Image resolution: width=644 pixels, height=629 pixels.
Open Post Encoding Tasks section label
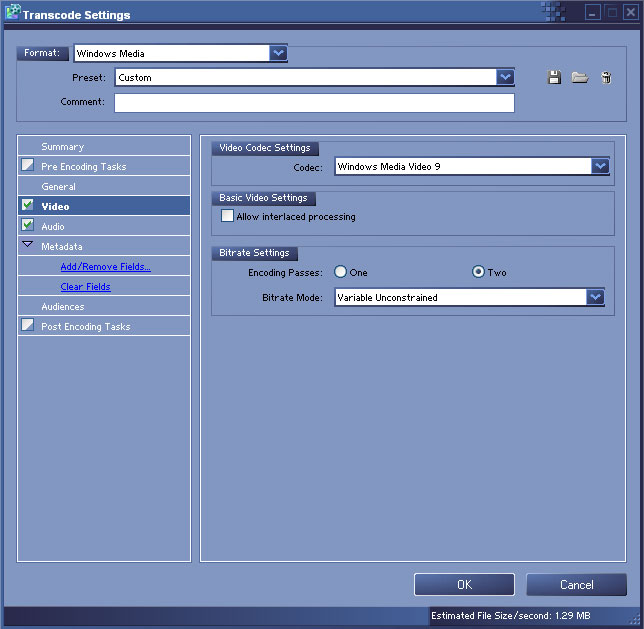[x=86, y=326]
